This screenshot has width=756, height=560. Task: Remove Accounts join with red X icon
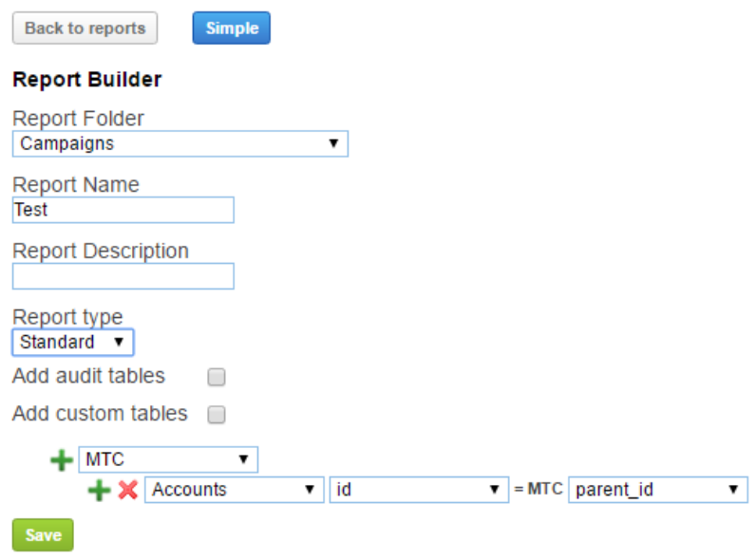(128, 490)
